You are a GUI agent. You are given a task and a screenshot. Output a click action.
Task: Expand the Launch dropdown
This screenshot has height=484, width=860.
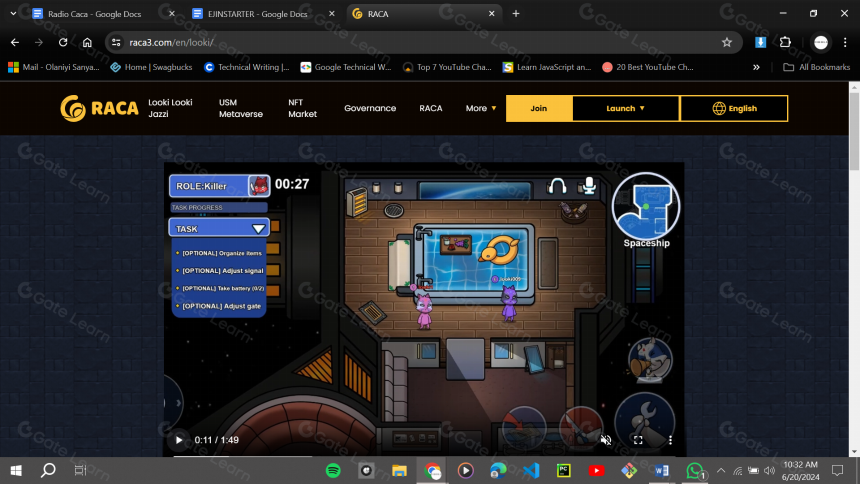tap(625, 108)
